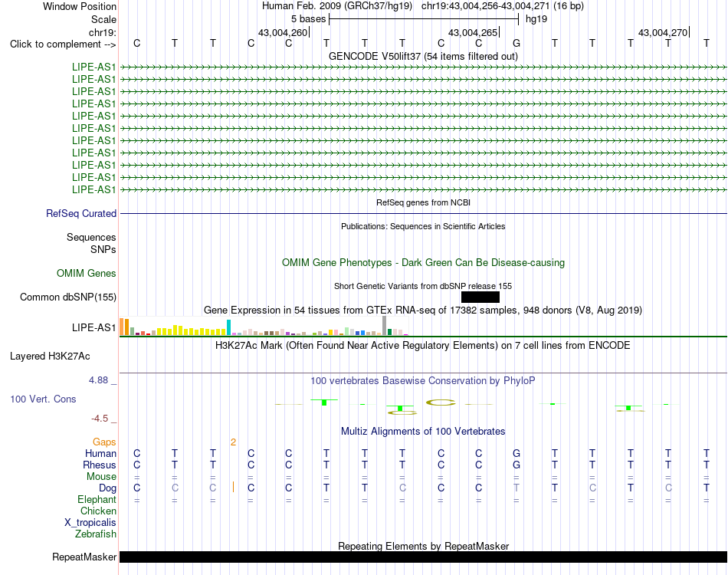The height and width of the screenshot is (575, 728).
Task: Click the X_tropicalis species label
Action: (90, 523)
